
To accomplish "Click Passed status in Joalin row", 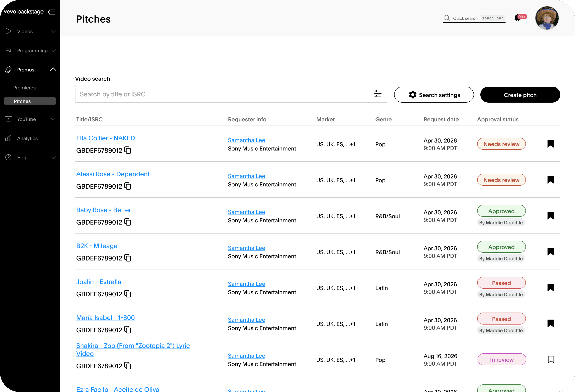I will pyautogui.click(x=501, y=283).
